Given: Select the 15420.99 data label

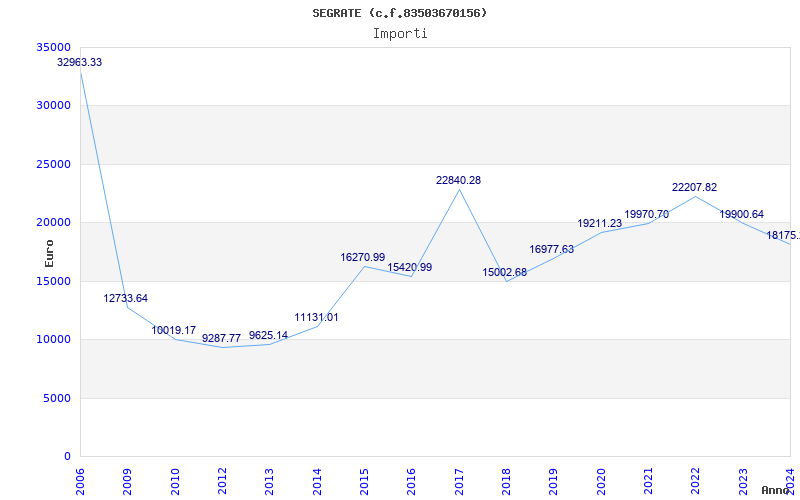Looking at the screenshot, I should click(x=410, y=267).
